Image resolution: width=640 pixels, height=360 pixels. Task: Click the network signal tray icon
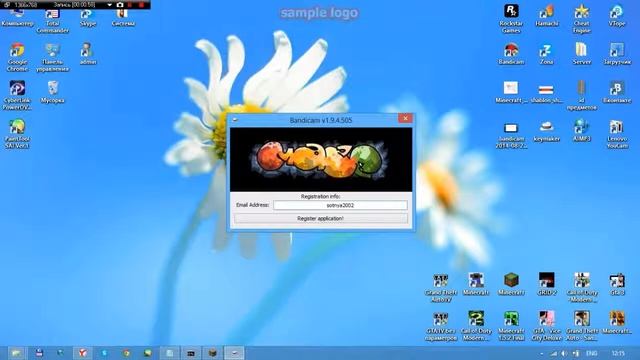(553, 353)
